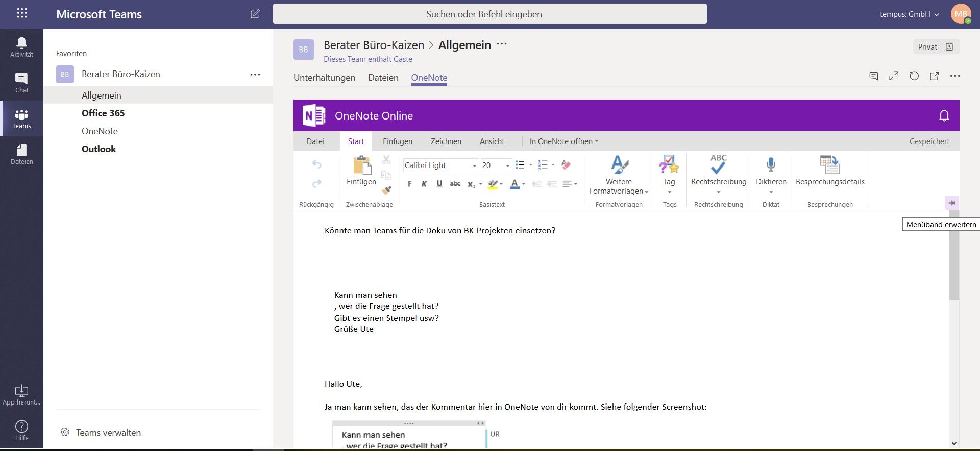This screenshot has height=451, width=980.
Task: Click the App herunterladen download icon
Action: tap(21, 391)
